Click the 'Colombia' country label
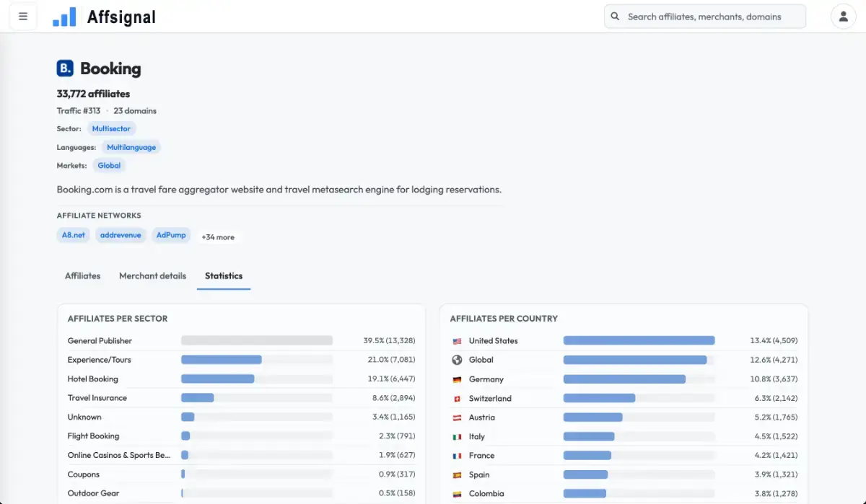Viewport: 866px width, 504px height. [486, 494]
